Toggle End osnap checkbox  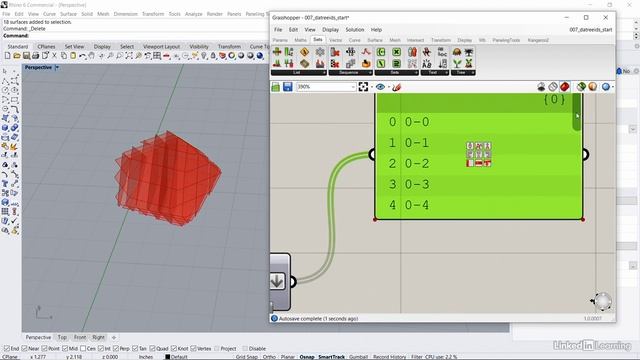[x=7, y=349]
